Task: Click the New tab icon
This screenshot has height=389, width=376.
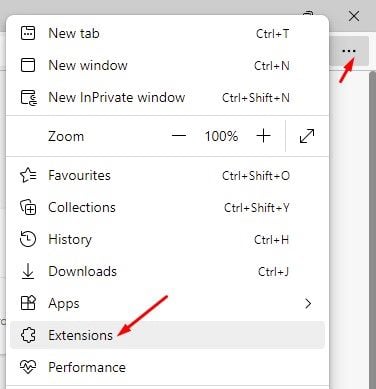Action: click(x=28, y=33)
